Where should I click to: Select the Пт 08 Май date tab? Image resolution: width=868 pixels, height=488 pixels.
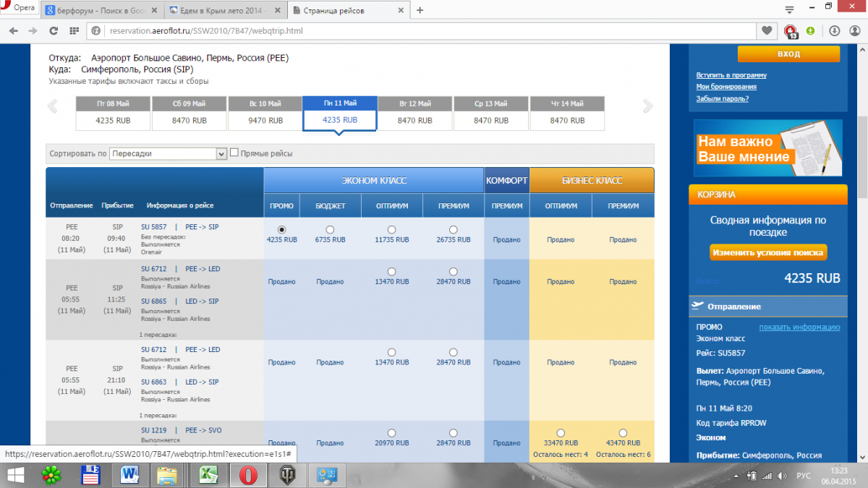click(113, 114)
